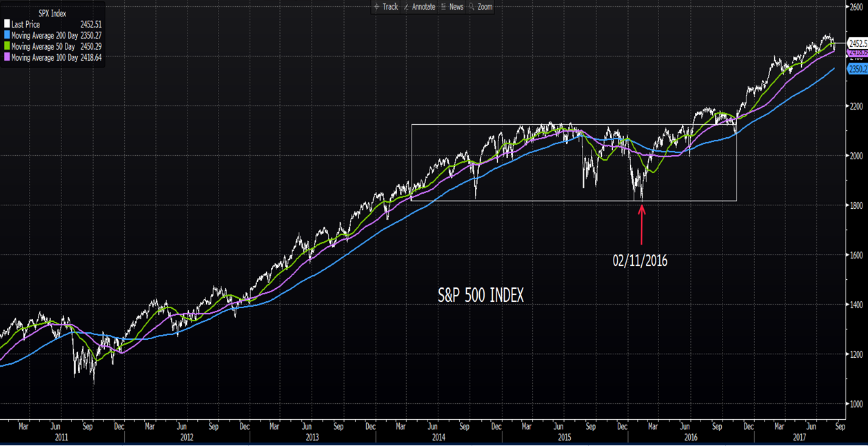Show News on the chart
Screen dimensions: 868x446
coord(452,7)
